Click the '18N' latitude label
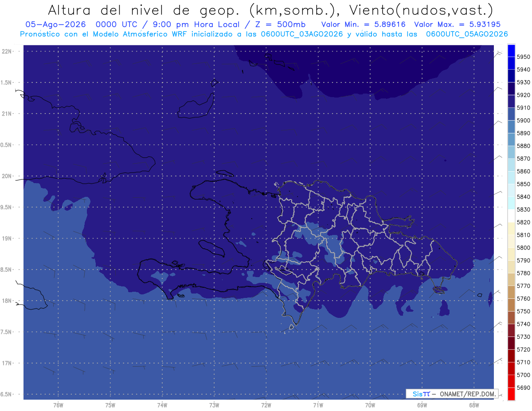 (x=7, y=301)
